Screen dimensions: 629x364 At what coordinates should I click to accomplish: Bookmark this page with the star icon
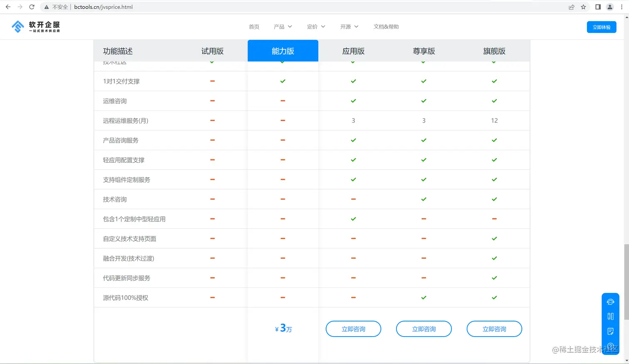(583, 7)
